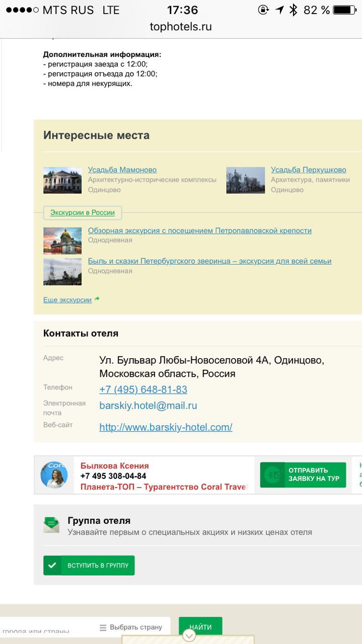
Task: Open Петропавловской крепости excursion link
Action: pos(199,231)
